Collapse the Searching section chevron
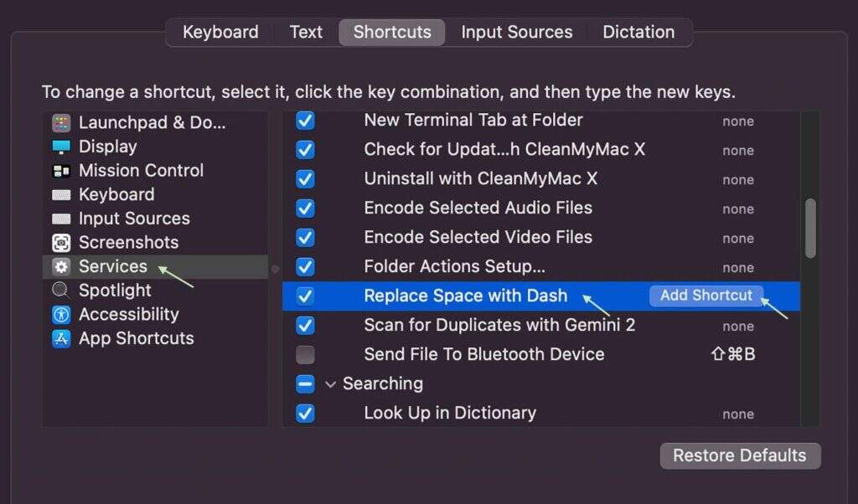This screenshot has height=504, width=858. (330, 384)
